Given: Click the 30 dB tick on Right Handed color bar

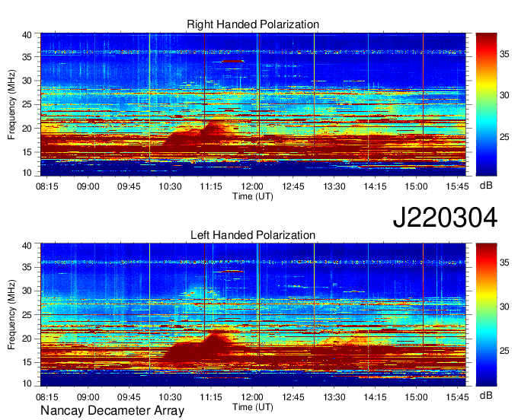Looking at the screenshot, I should point(504,95).
